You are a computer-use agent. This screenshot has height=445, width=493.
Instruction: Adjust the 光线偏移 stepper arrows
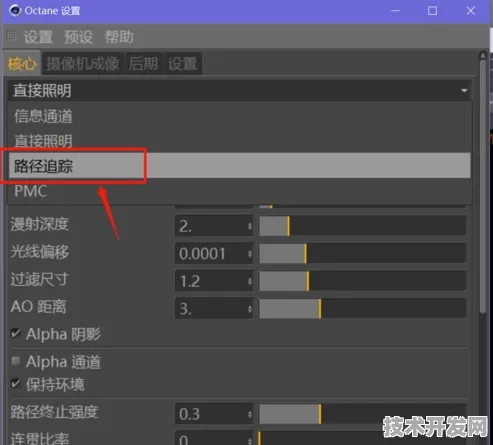[250, 254]
